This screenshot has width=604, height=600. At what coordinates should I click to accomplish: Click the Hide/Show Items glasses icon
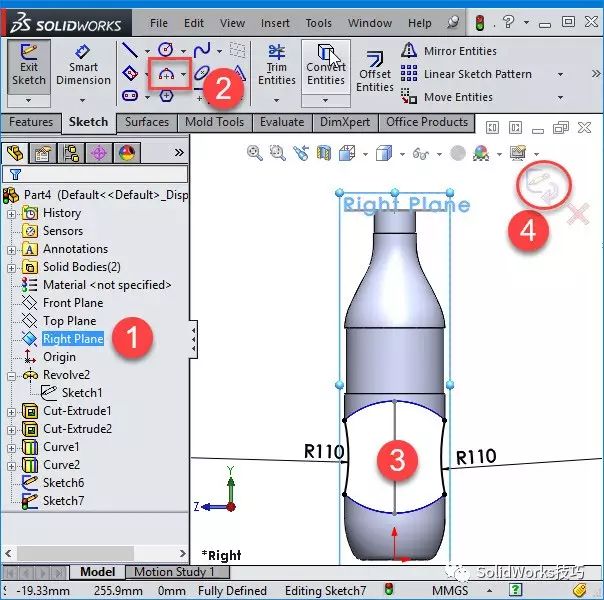point(420,154)
